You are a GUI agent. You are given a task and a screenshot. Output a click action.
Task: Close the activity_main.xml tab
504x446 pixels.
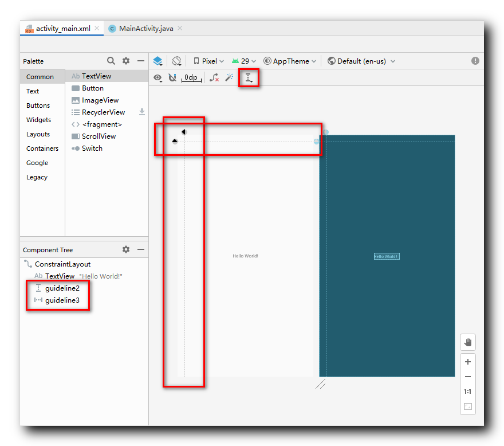click(x=97, y=28)
